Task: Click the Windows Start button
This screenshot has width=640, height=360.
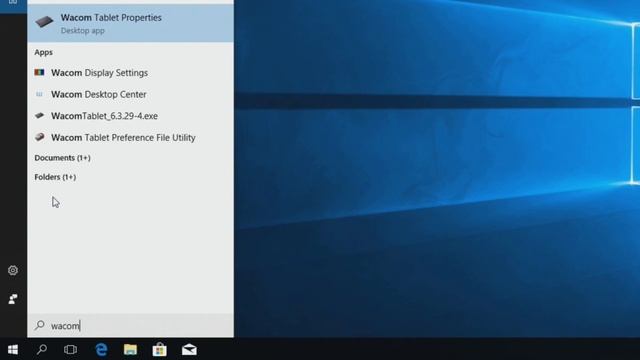Action: coord(13,349)
